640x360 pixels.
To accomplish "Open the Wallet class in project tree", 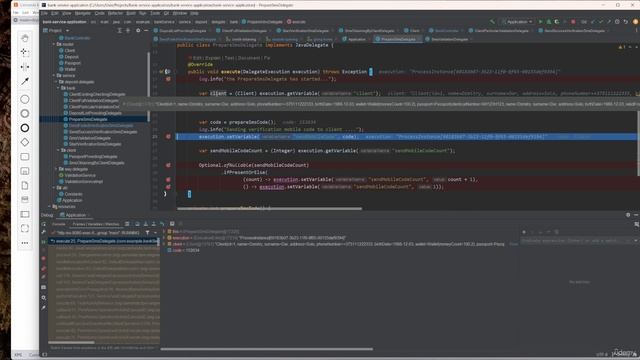I will [70, 69].
